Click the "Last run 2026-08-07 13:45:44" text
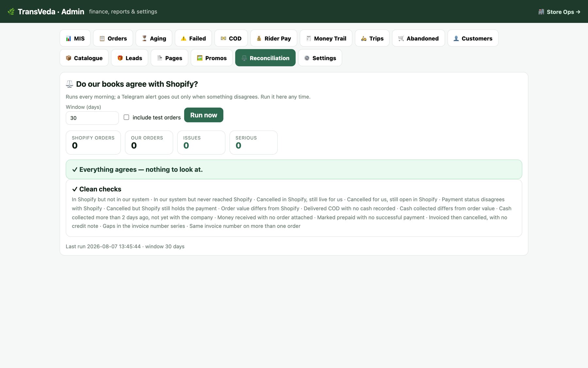Image resolution: width=588 pixels, height=368 pixels. pyautogui.click(x=103, y=246)
